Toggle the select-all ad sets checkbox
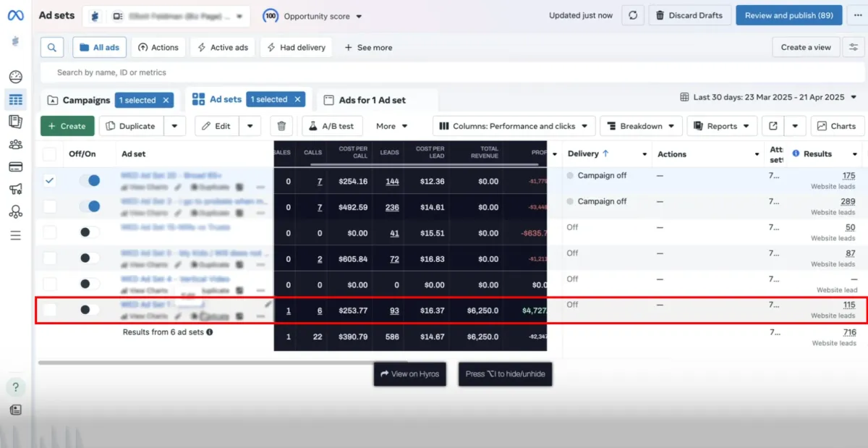The height and width of the screenshot is (448, 868). point(49,154)
